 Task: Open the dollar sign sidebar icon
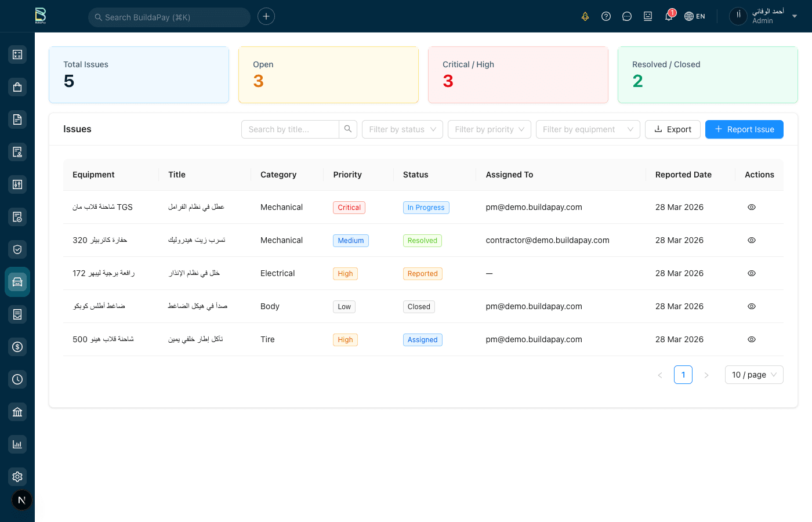point(17,347)
